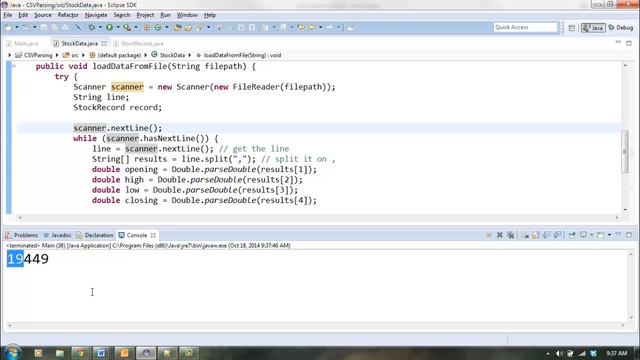Open the Open Console dropdown arrow
This screenshot has width=640, height=360.
point(609,235)
